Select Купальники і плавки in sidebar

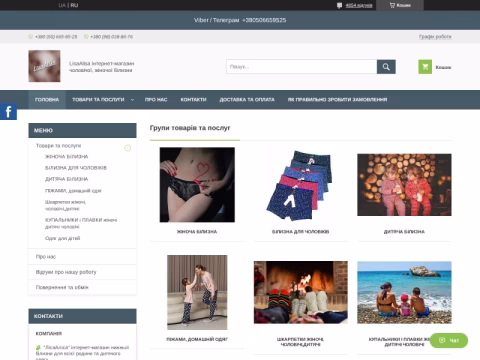click(81, 223)
